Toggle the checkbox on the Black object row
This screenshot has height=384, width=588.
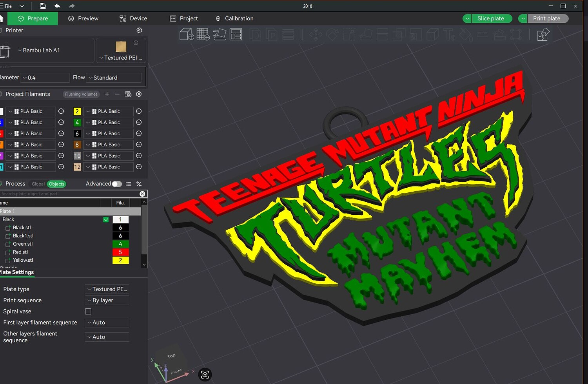point(106,219)
